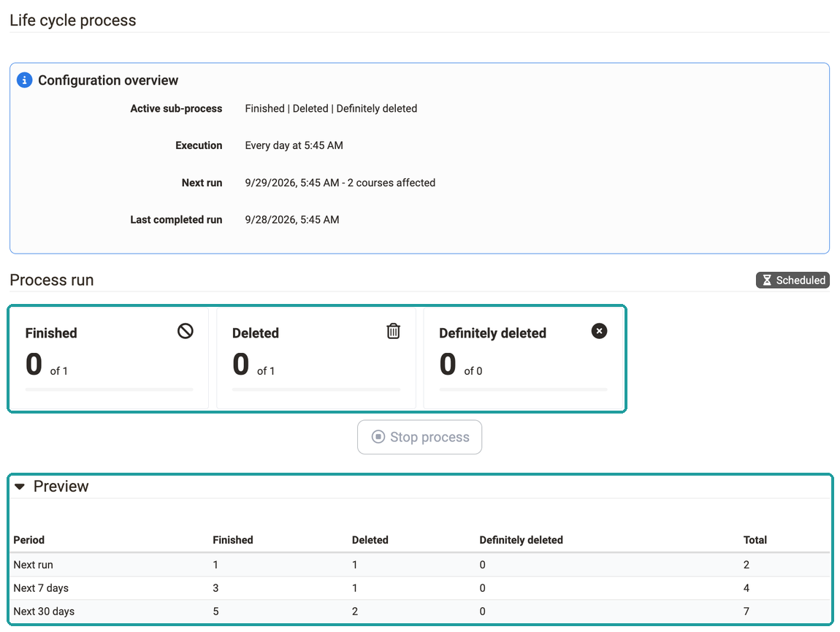Click the Definitely deleted card title
This screenshot has width=840, height=632.
point(493,333)
